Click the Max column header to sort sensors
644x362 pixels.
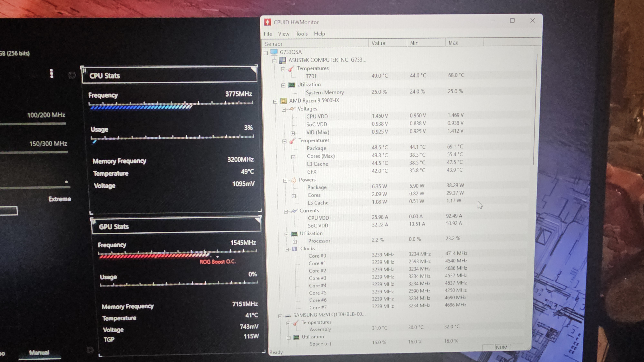[x=454, y=43]
